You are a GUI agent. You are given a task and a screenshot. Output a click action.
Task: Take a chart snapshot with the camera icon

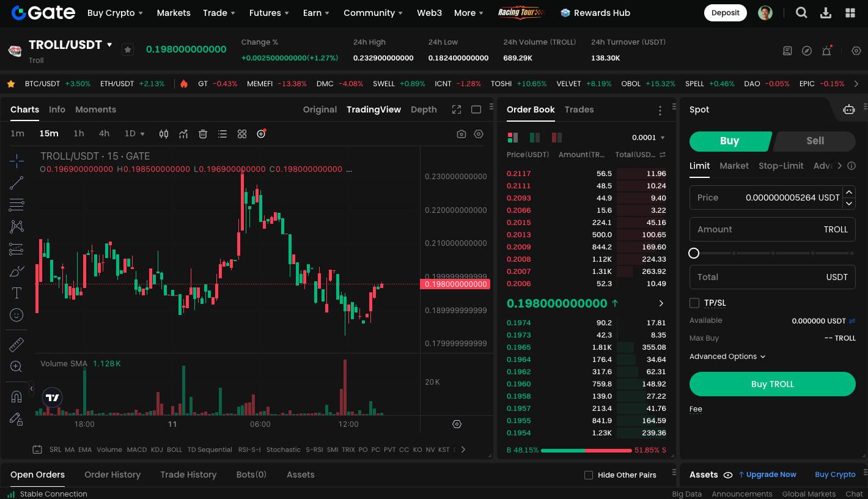click(x=462, y=134)
